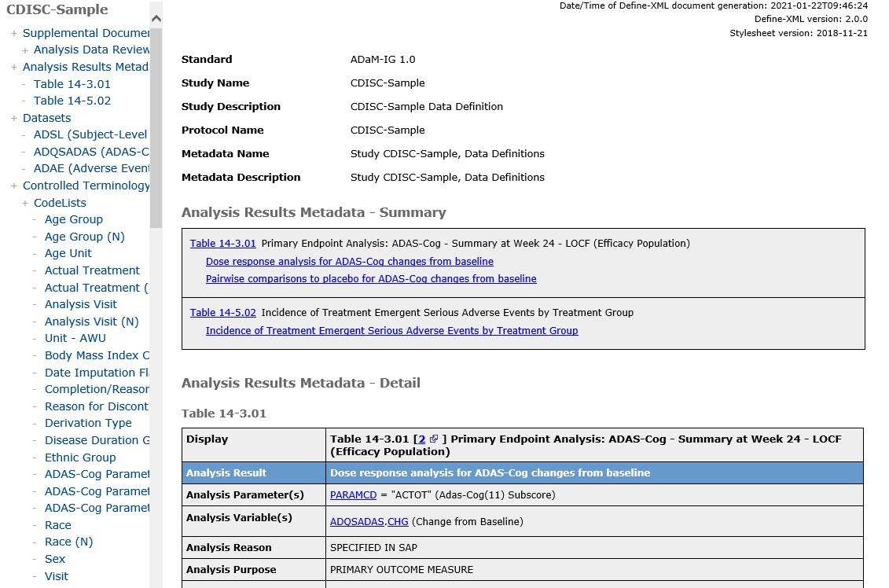Click the sidebar vertical scrollbar thumb
This screenshot has height=588, width=889.
156,127
